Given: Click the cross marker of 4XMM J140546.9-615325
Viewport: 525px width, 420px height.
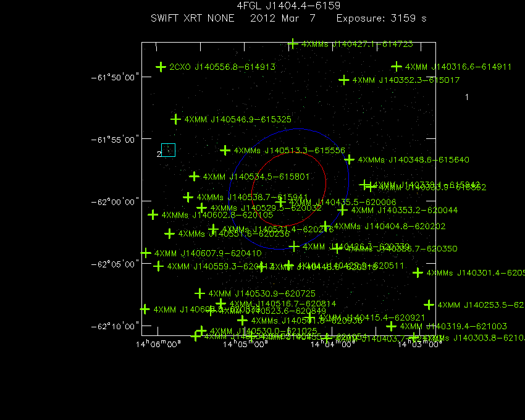Looking at the screenshot, I should (x=176, y=119).
